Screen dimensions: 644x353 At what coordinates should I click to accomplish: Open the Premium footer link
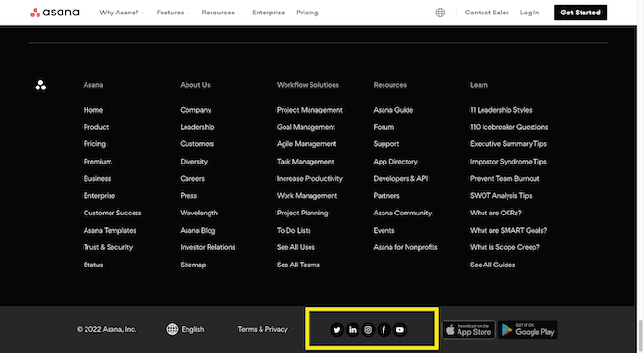(98, 162)
